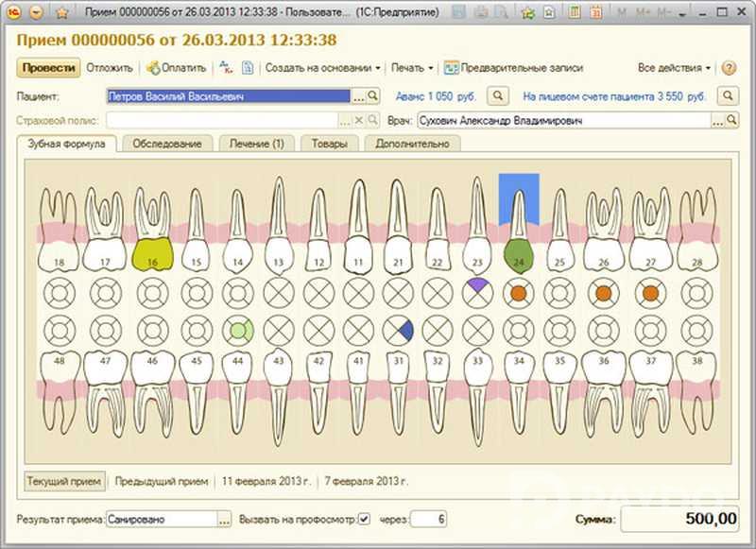The image size is (756, 549).
Task: Click the Оплатить payment icon button
Action: point(177,68)
